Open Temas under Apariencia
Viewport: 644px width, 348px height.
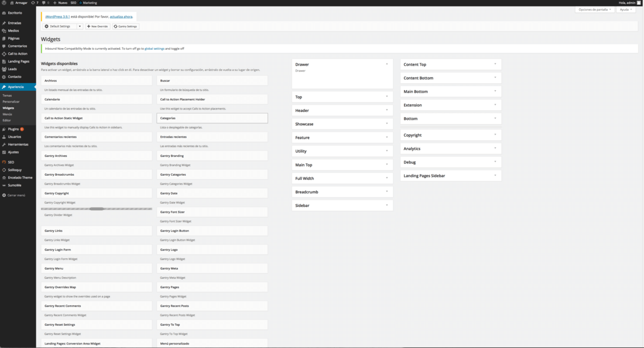click(x=7, y=95)
